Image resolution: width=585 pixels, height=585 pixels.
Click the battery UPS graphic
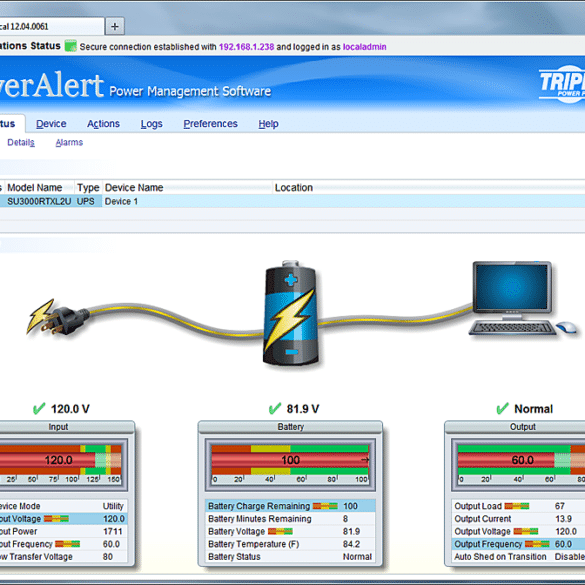291,313
